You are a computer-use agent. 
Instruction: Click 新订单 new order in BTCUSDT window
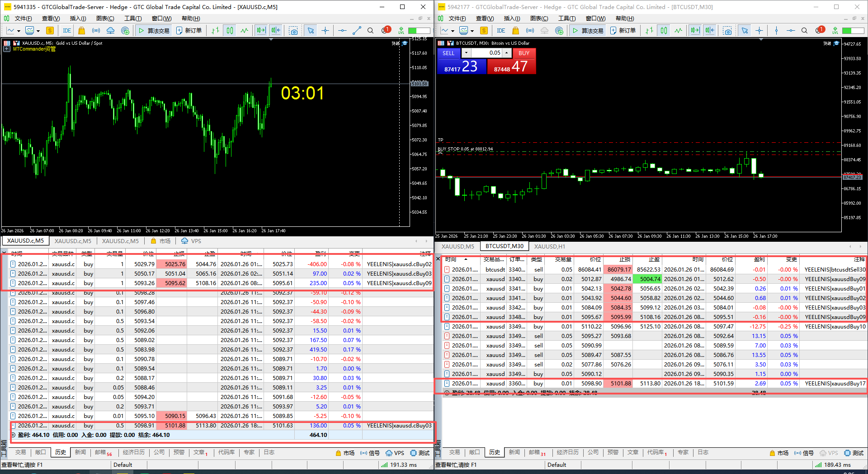tap(623, 31)
